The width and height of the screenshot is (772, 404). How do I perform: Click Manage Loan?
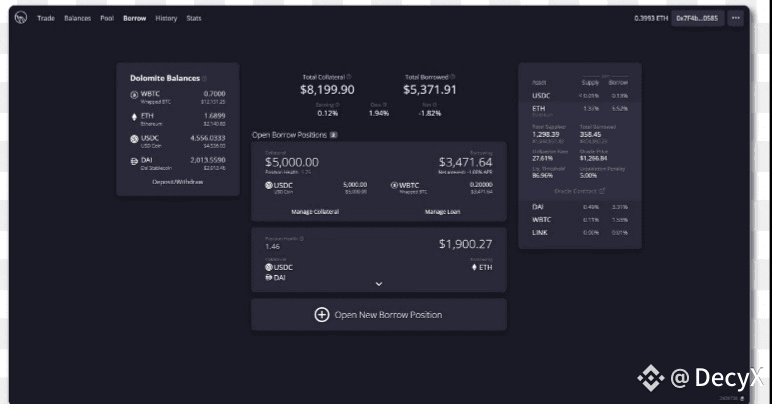[x=443, y=212]
